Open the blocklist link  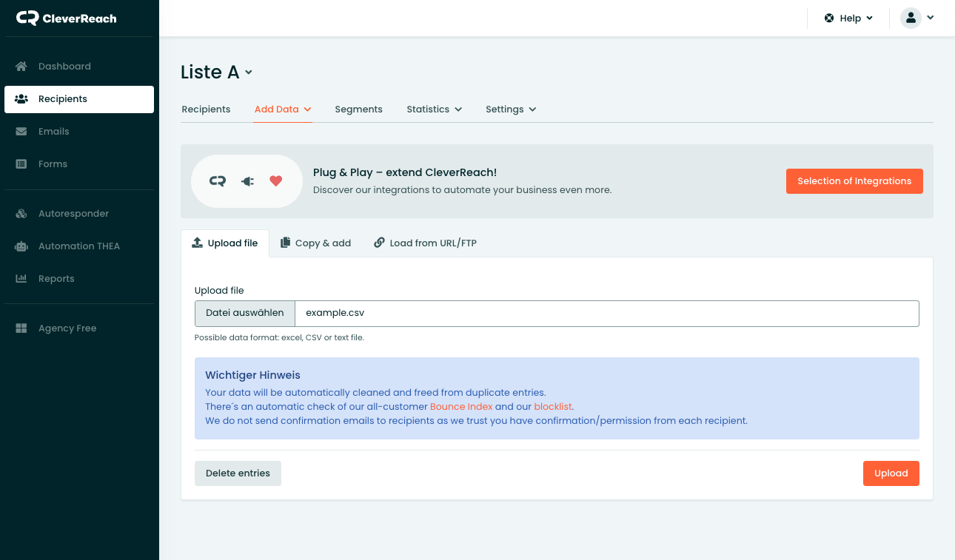(x=553, y=406)
